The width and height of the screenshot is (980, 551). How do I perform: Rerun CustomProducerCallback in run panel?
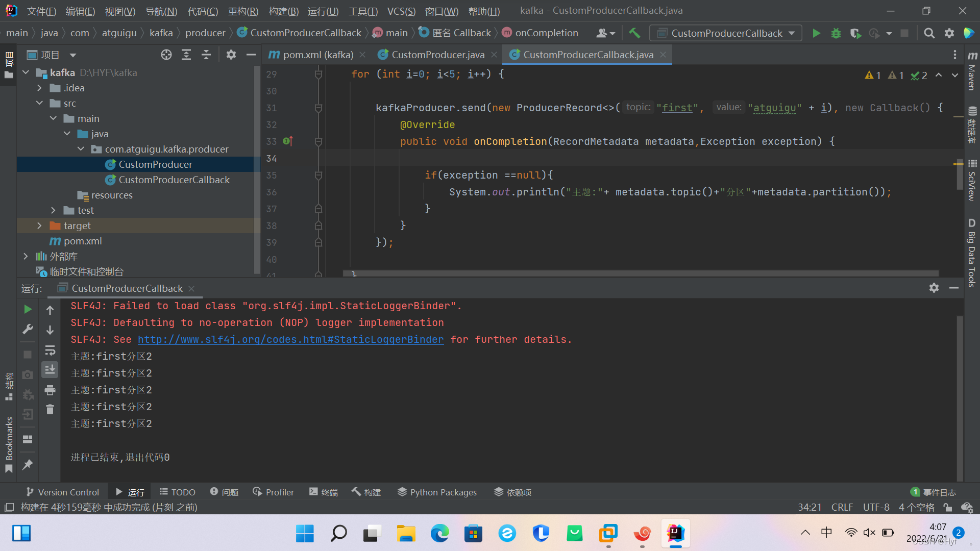coord(28,309)
